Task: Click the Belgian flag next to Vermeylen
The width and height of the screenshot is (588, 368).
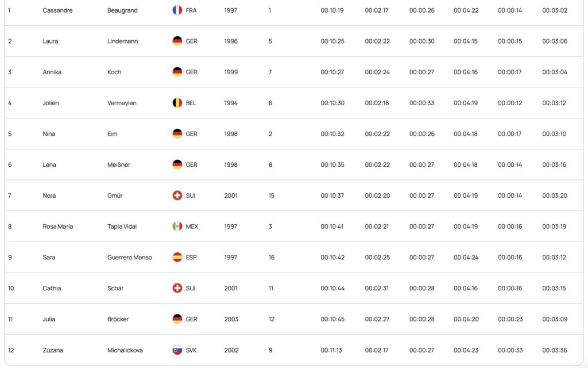Action: pos(177,103)
